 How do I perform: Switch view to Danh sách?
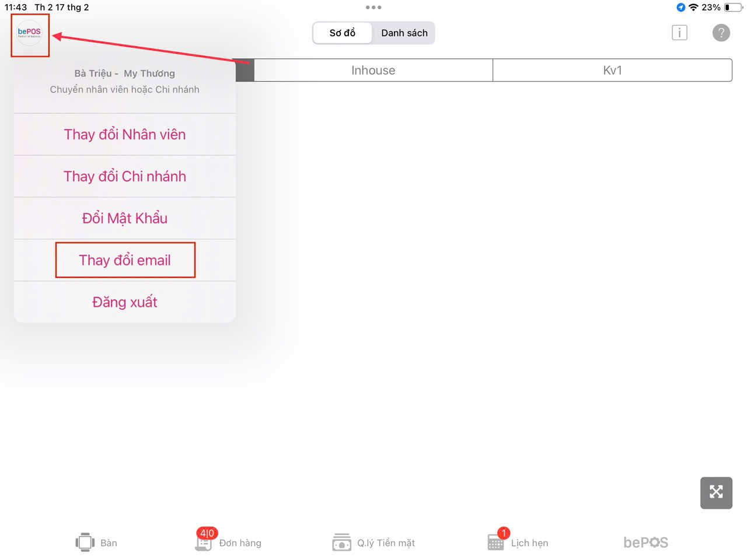pyautogui.click(x=404, y=33)
